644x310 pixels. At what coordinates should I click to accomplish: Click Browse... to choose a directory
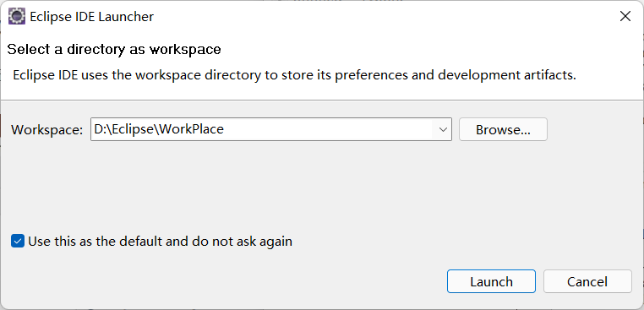pos(503,129)
